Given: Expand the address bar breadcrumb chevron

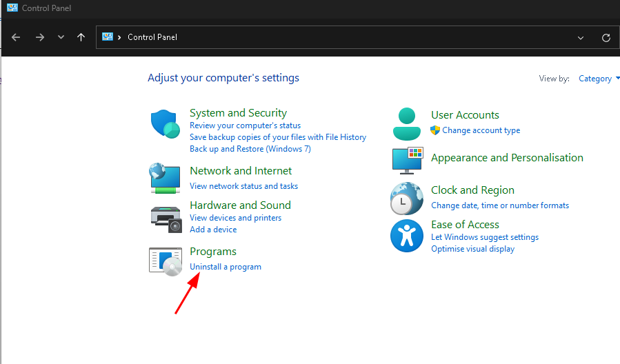Looking at the screenshot, I should point(119,37).
